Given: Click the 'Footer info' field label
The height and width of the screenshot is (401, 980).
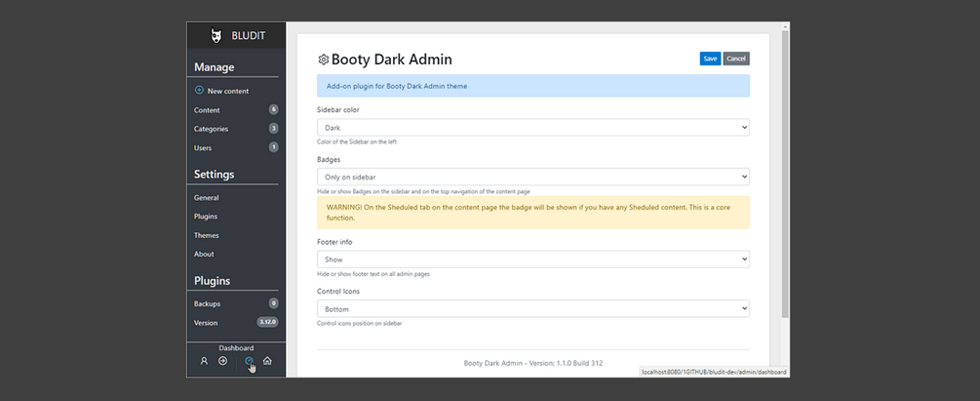Looking at the screenshot, I should [334, 241].
